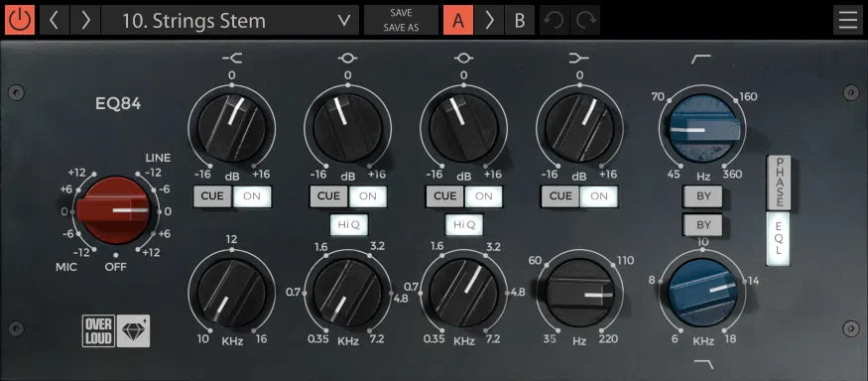
Task: Toggle the red power bypass icon
Action: click(x=20, y=21)
